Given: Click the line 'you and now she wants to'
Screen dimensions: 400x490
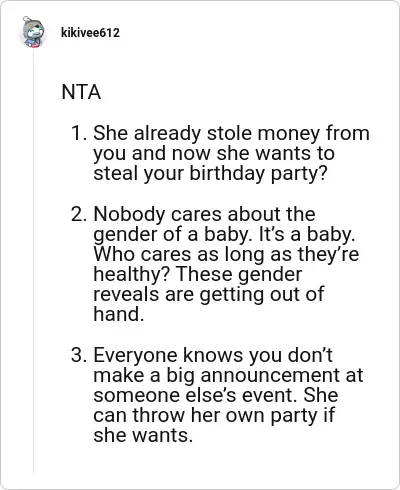Looking at the screenshot, I should coord(214,154).
